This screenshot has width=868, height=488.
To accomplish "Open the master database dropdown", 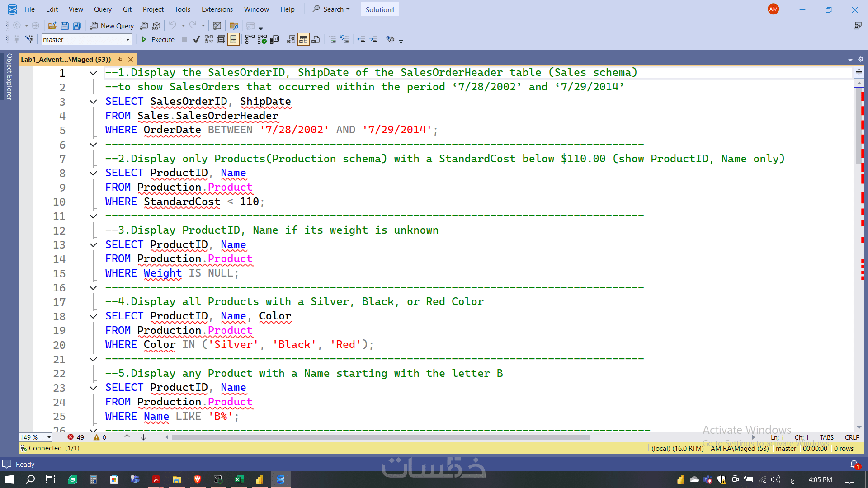I will click(127, 40).
